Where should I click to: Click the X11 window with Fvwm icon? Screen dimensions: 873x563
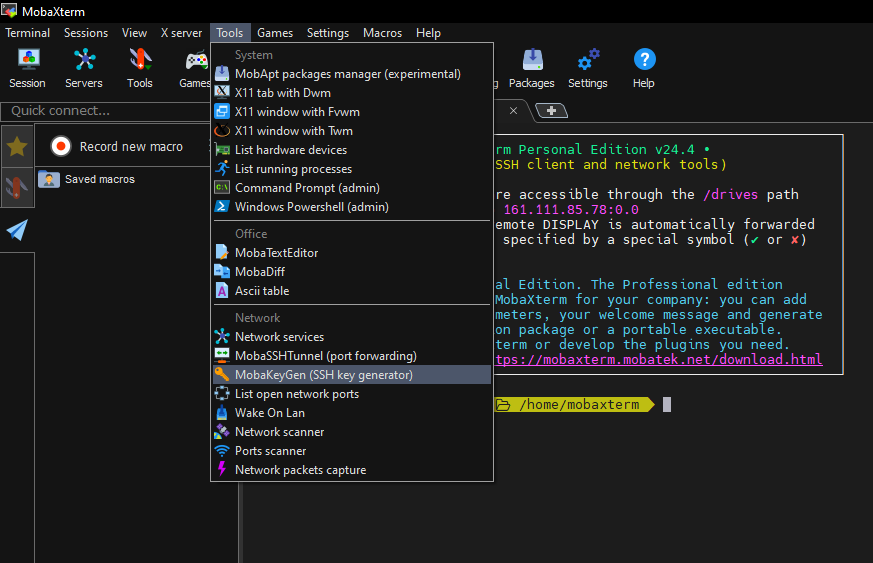222,111
